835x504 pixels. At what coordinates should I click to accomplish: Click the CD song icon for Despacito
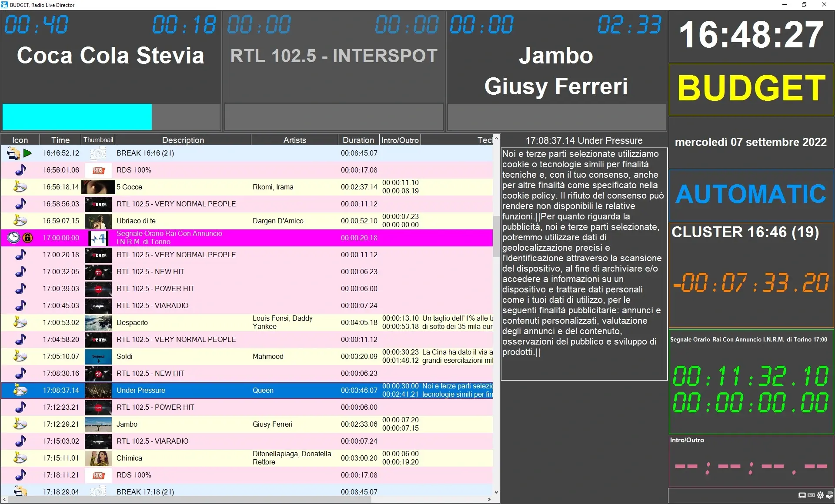(x=20, y=322)
